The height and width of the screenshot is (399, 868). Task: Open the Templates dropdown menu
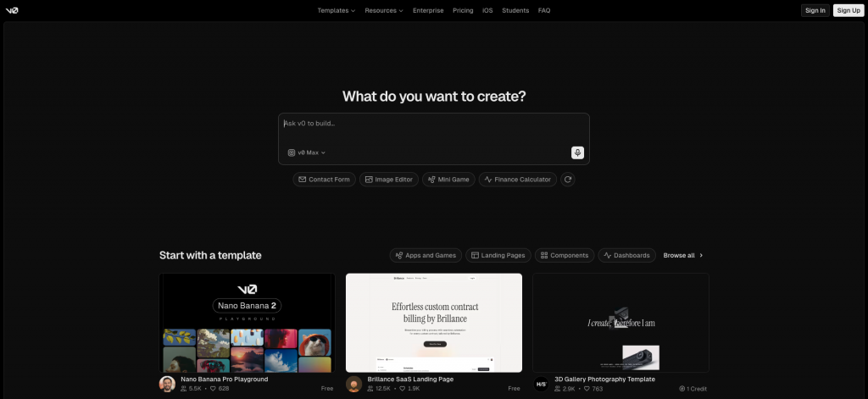click(x=336, y=10)
